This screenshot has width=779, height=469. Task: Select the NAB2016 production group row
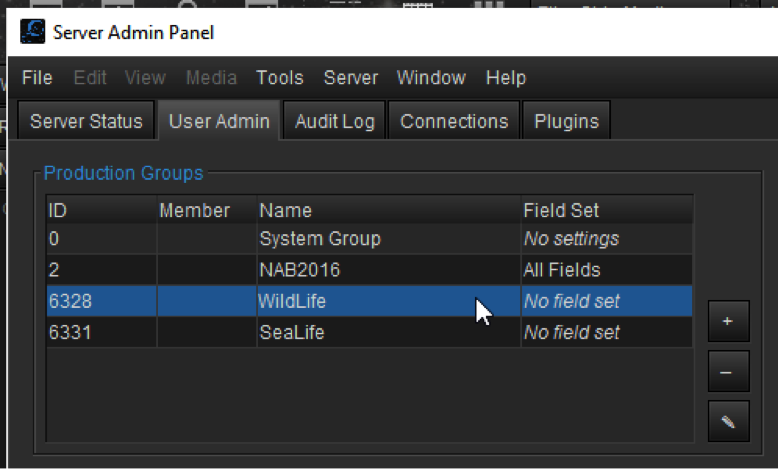(370, 270)
